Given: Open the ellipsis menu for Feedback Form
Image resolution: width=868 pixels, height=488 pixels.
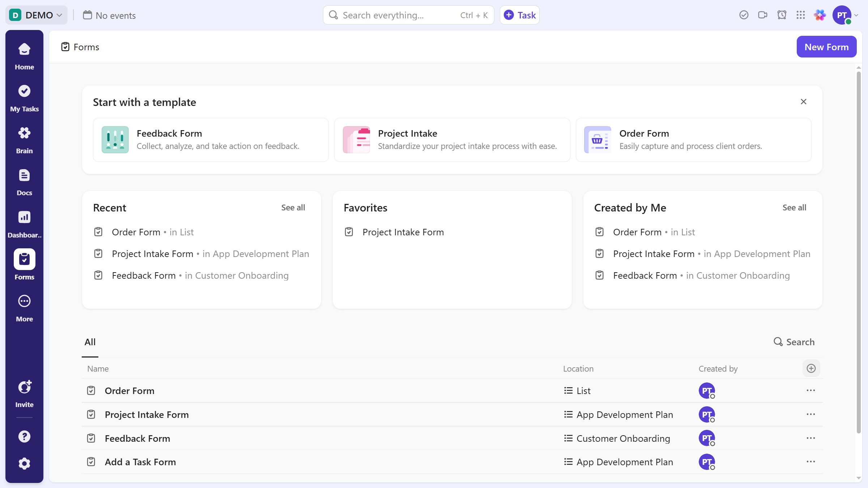Looking at the screenshot, I should [811, 438].
